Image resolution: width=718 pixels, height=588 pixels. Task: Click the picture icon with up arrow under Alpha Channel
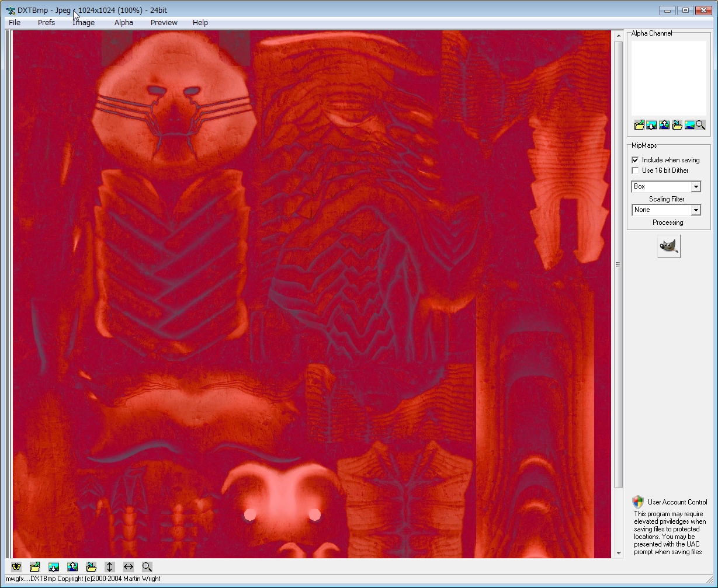pyautogui.click(x=664, y=125)
